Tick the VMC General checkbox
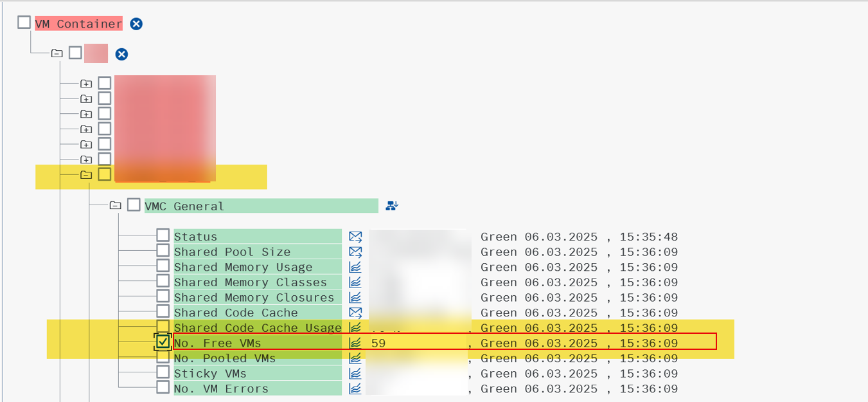The width and height of the screenshot is (868, 402). point(134,205)
